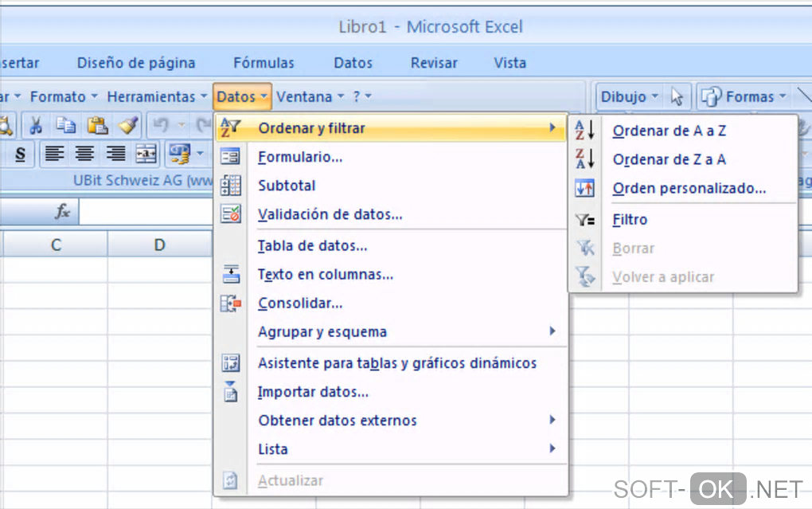Click the center align icon
The width and height of the screenshot is (812, 509).
pos(85,154)
